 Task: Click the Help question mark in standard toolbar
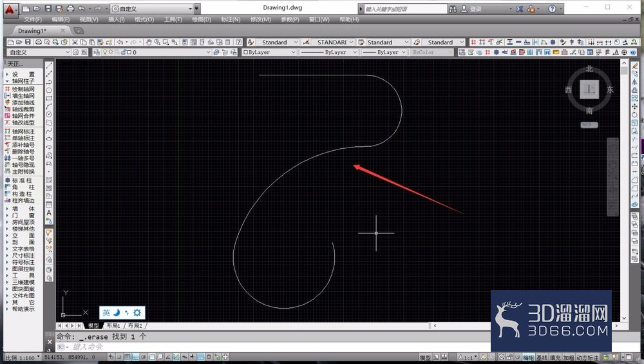[238, 42]
